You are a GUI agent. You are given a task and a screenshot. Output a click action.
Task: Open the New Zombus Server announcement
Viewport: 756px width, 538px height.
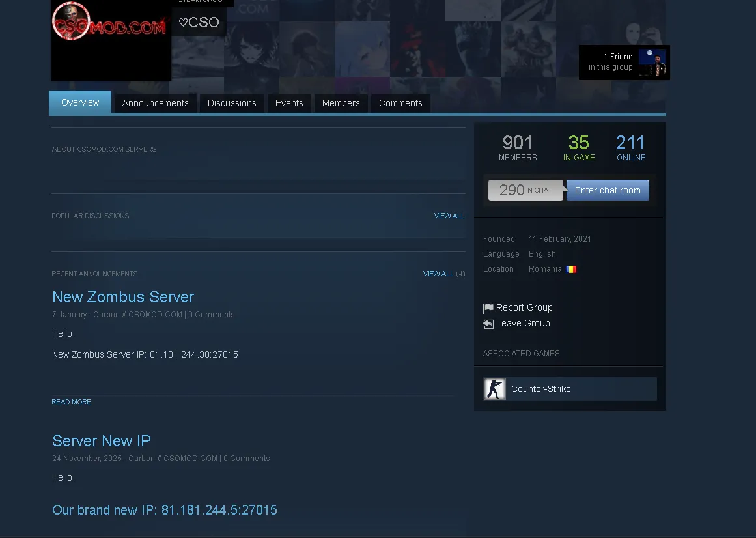coord(123,297)
